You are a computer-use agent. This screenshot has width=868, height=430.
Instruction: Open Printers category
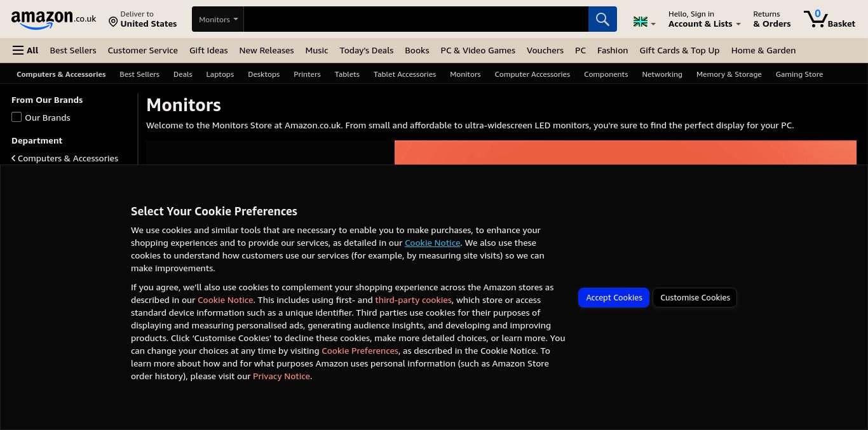pyautogui.click(x=307, y=74)
